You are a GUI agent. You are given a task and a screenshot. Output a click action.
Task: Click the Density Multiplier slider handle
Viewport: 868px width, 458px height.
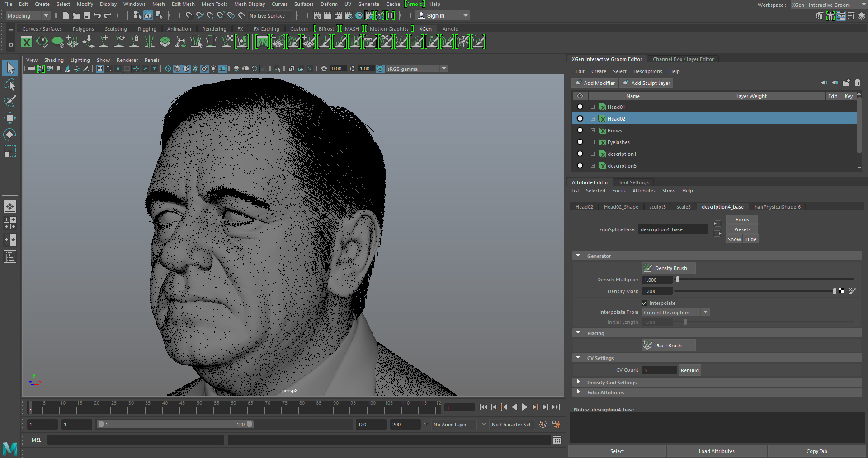tap(677, 280)
